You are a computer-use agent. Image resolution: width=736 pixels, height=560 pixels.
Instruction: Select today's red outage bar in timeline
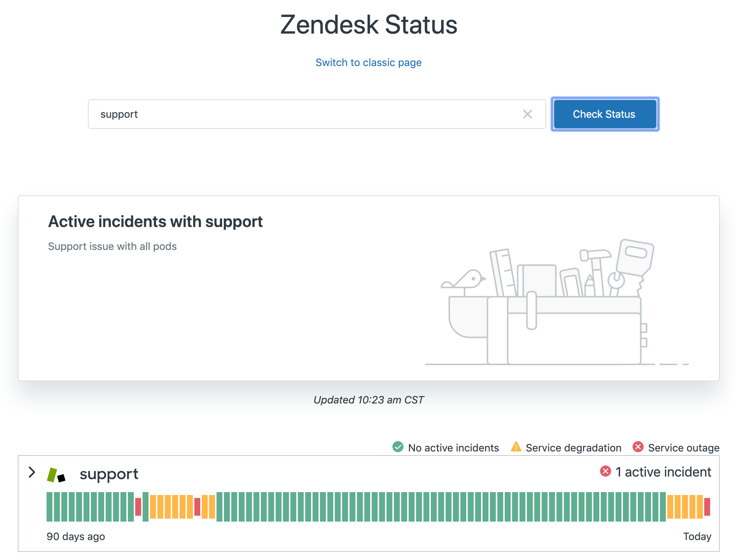pos(707,506)
